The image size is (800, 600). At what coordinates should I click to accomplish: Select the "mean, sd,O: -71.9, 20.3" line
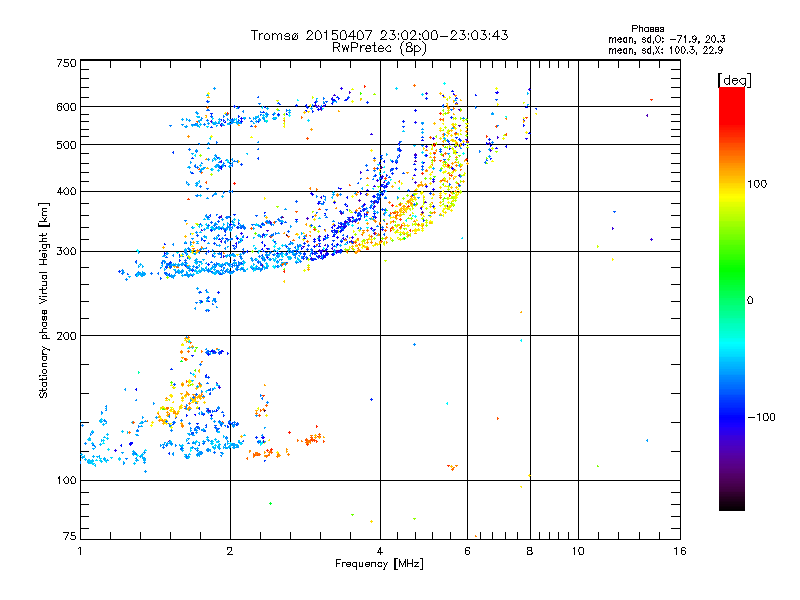666,39
